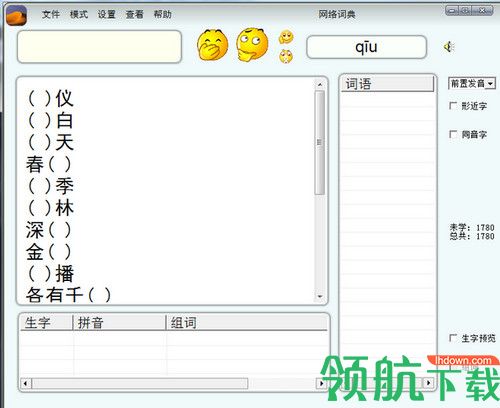Click the word list vertical scrollbar thumb
Screen dimensions: 500x408
320,143
